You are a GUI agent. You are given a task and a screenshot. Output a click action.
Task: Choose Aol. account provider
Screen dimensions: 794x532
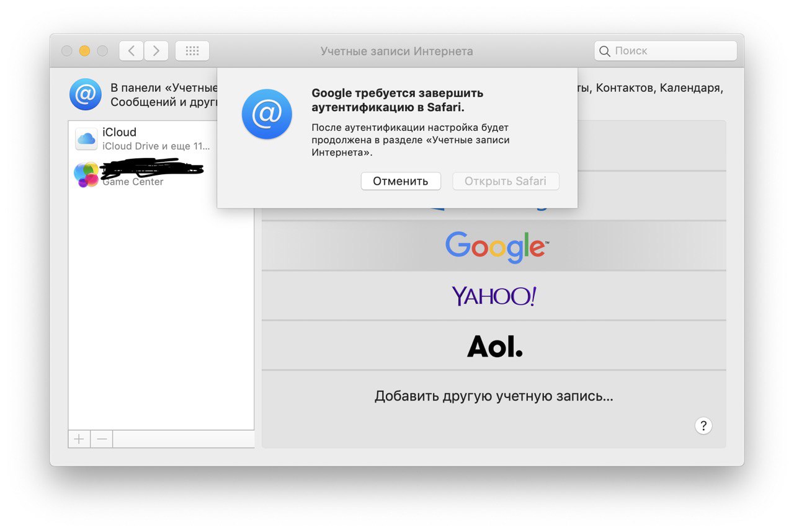click(x=494, y=346)
